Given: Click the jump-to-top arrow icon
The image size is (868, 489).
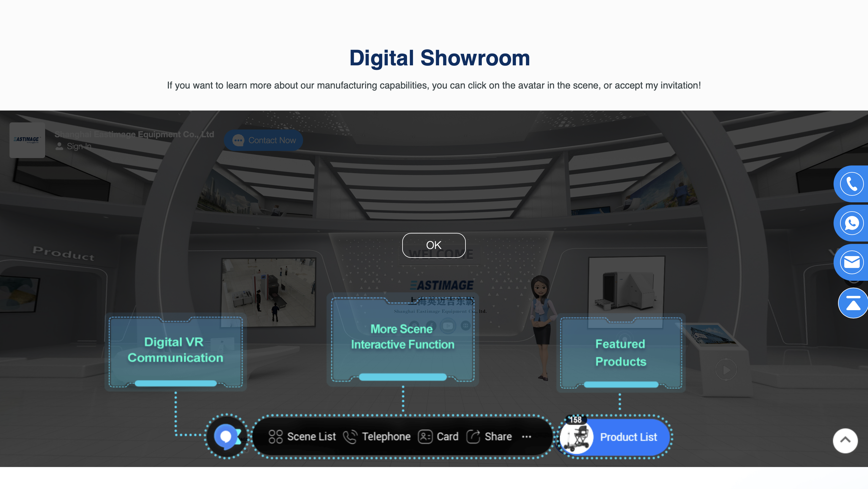Looking at the screenshot, I should tap(853, 303).
